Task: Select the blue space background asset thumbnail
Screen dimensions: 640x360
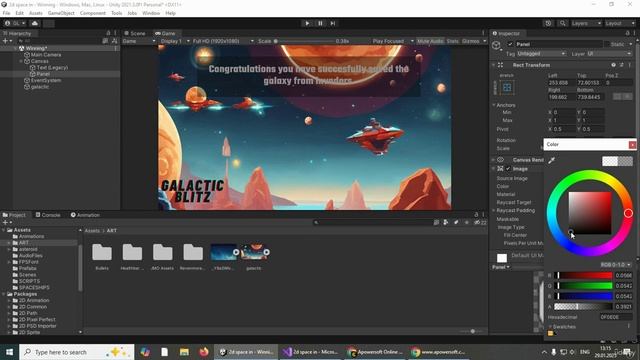Action: (223, 257)
